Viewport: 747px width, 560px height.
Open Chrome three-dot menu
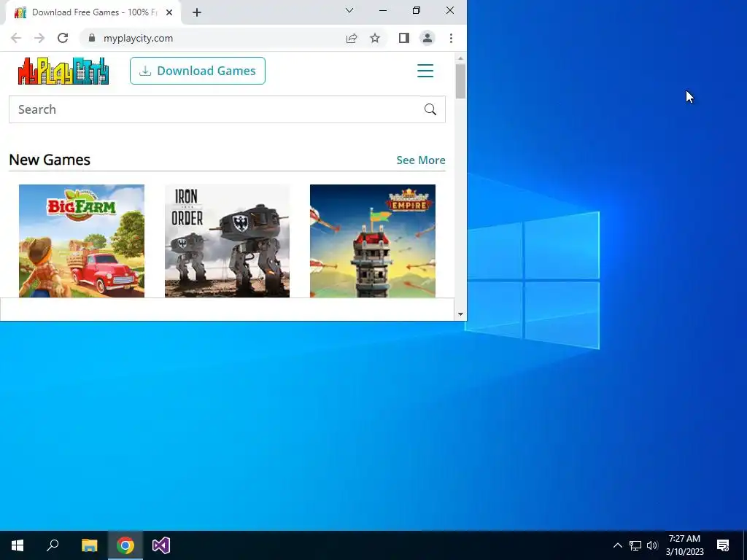[x=451, y=38]
